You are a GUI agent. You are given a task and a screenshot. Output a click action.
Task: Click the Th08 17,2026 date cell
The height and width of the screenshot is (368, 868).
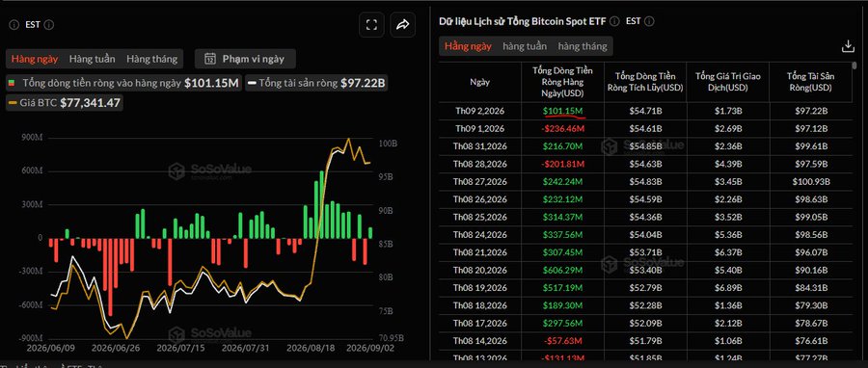(x=479, y=324)
